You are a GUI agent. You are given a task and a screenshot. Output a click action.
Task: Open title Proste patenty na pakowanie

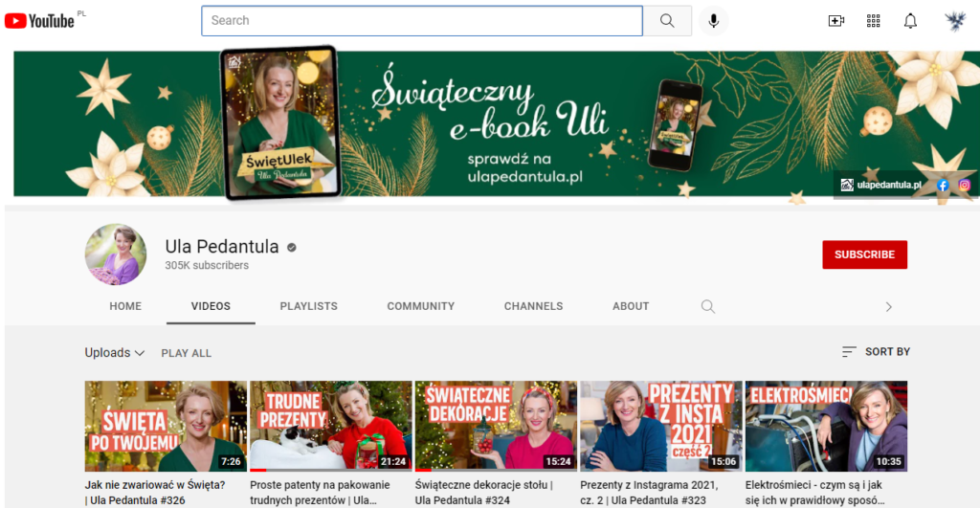coord(320,493)
